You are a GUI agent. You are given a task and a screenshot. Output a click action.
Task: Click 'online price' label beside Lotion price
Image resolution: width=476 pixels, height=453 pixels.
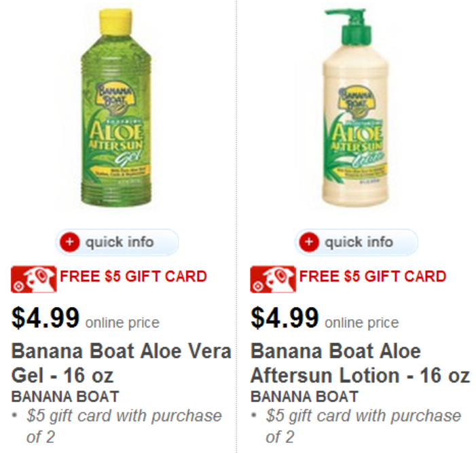[x=361, y=323]
